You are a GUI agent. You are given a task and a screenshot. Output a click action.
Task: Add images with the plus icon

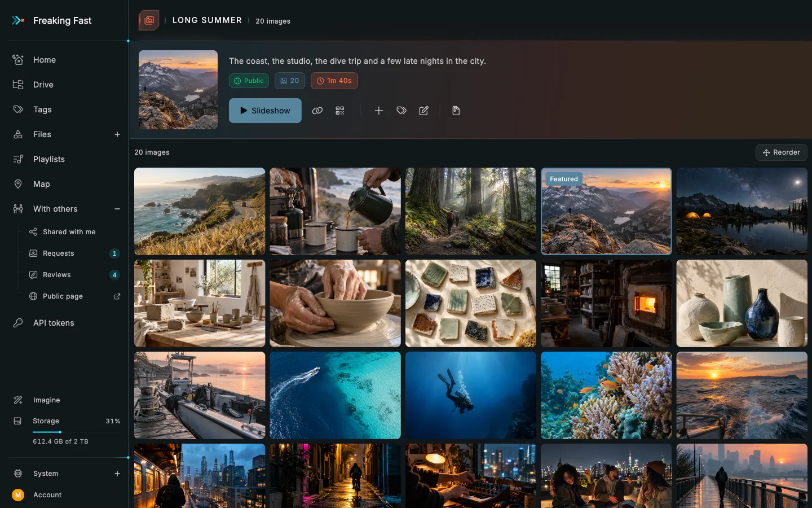click(379, 111)
